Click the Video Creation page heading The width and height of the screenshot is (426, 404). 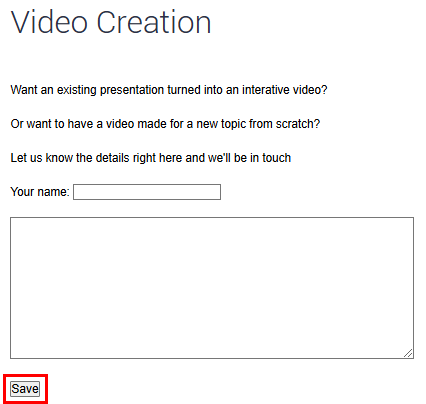click(111, 22)
